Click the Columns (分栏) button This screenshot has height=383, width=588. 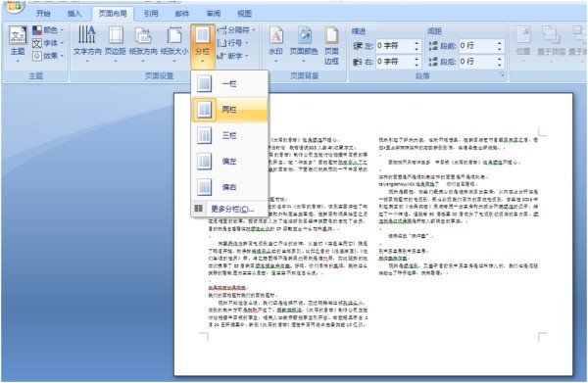[203, 45]
